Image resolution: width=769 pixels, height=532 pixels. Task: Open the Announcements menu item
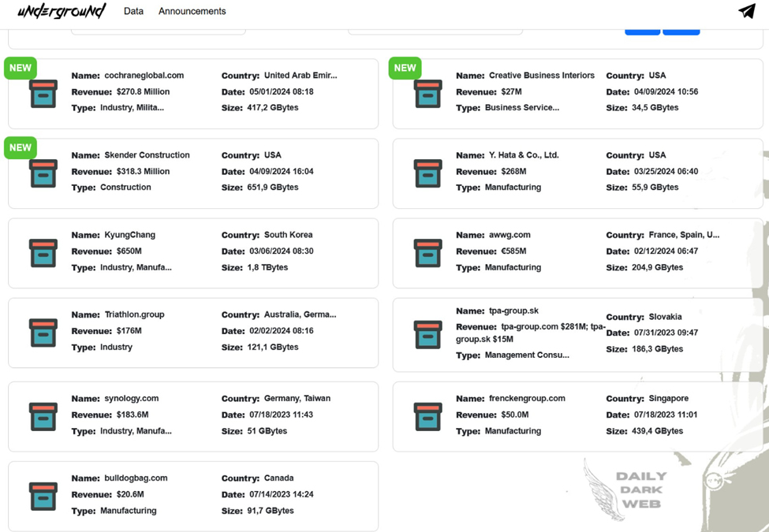tap(192, 12)
